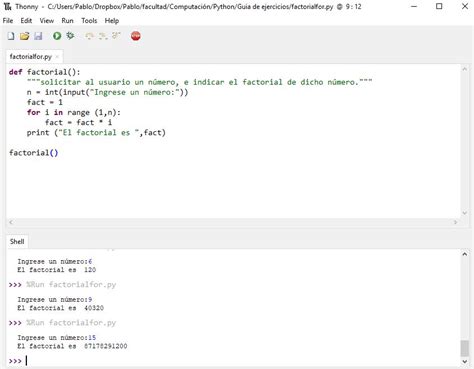This screenshot has height=369, width=474.
Task: Click the 'fact = fact * i' line
Action: 78,123
